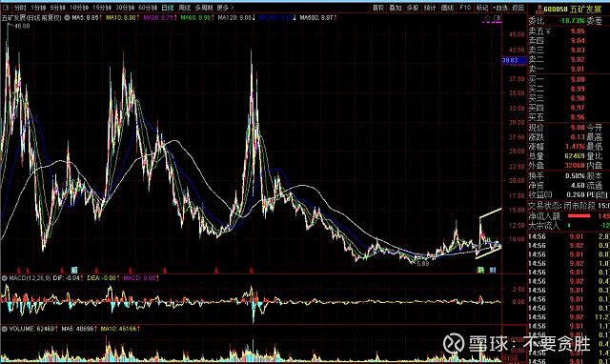Click the X100 volume scale label
Screen dimensions: 610x364
510,358
